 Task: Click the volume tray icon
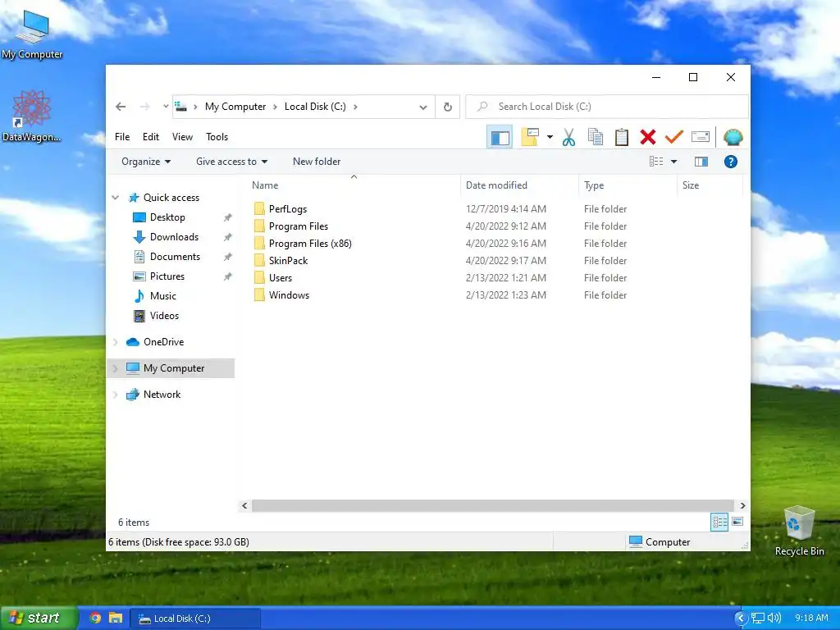774,619
